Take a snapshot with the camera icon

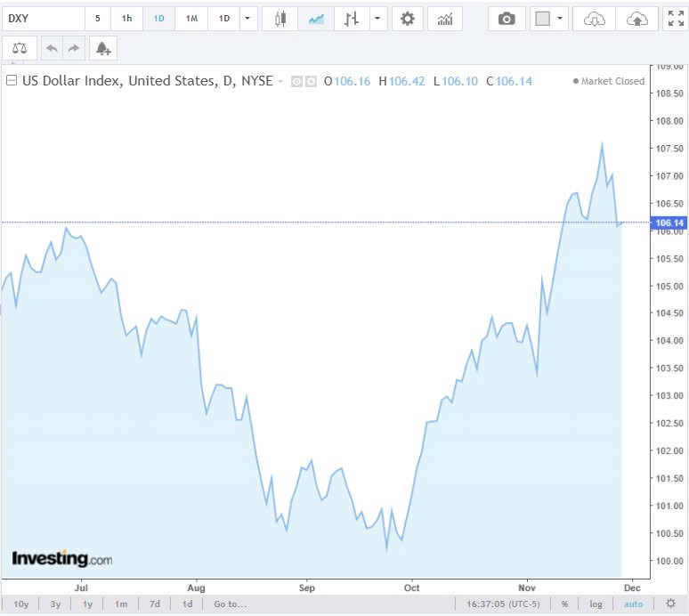(x=507, y=19)
